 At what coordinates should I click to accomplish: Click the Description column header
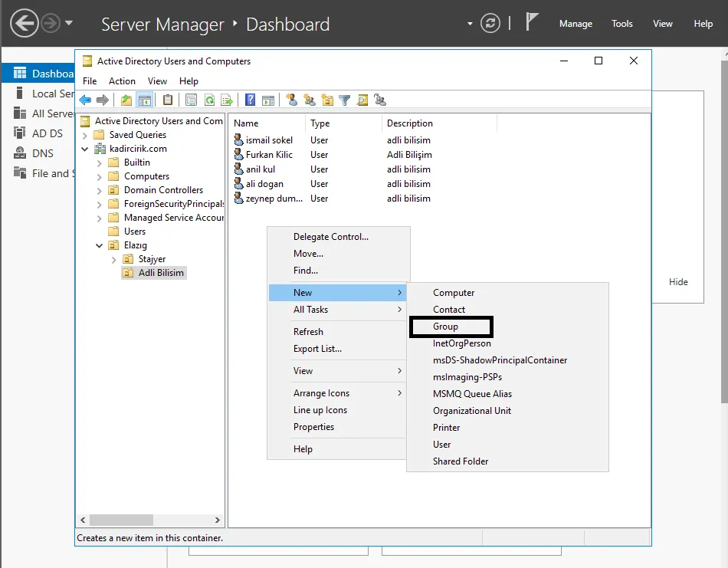(439, 123)
